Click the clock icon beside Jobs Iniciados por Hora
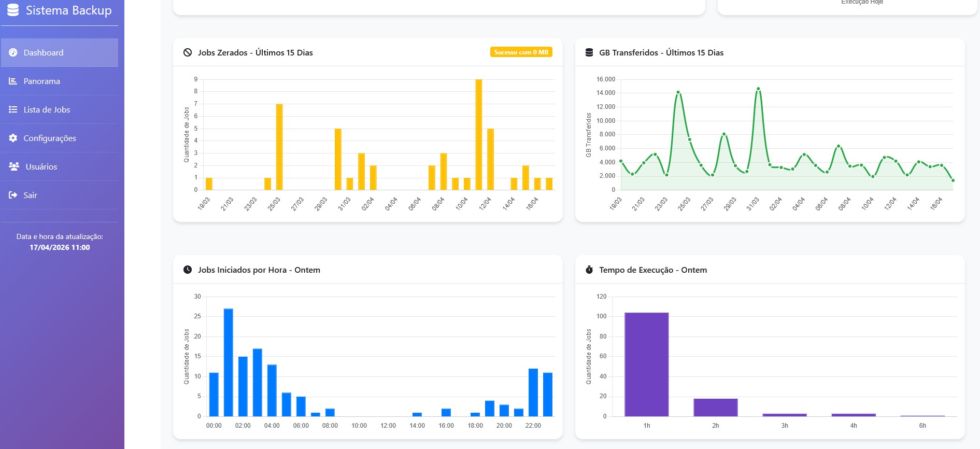 [x=188, y=270]
